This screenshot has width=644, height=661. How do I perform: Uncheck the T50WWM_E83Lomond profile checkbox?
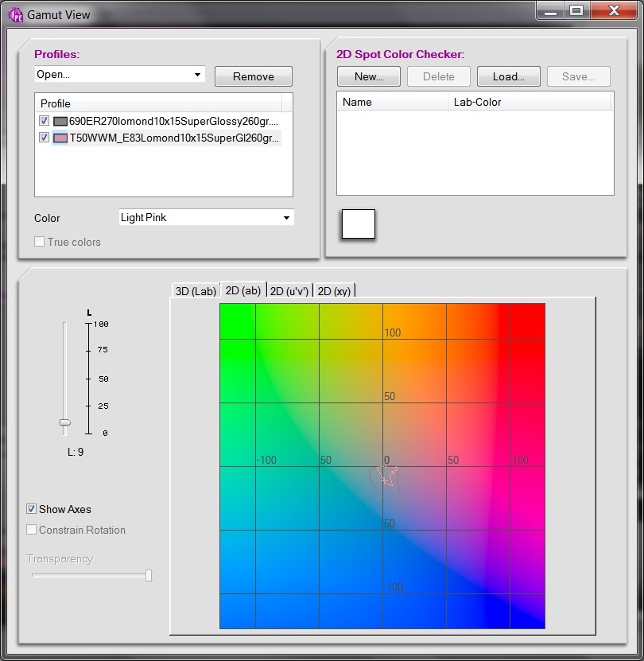point(44,138)
